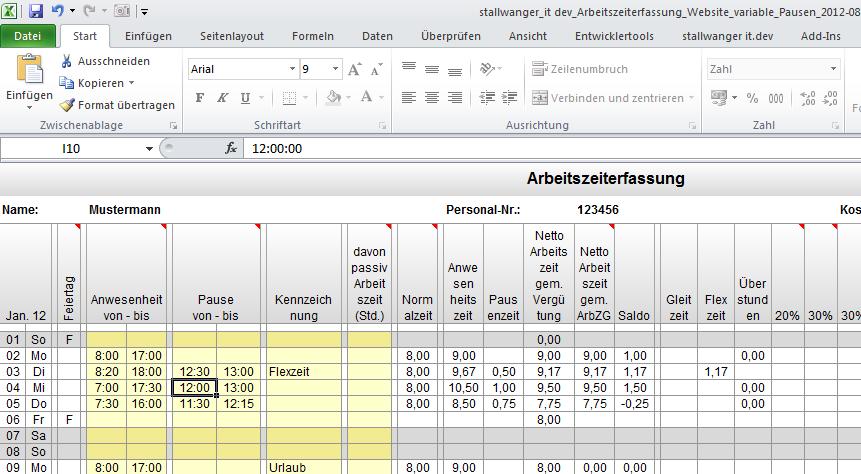The height and width of the screenshot is (474, 861).
Task: Align text to bottom
Action: (455, 70)
